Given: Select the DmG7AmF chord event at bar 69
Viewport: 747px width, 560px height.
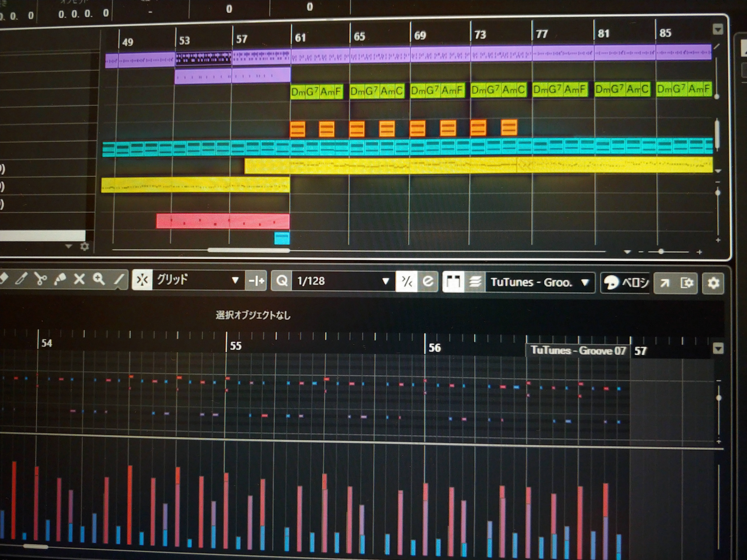Looking at the screenshot, I should pos(438,90).
